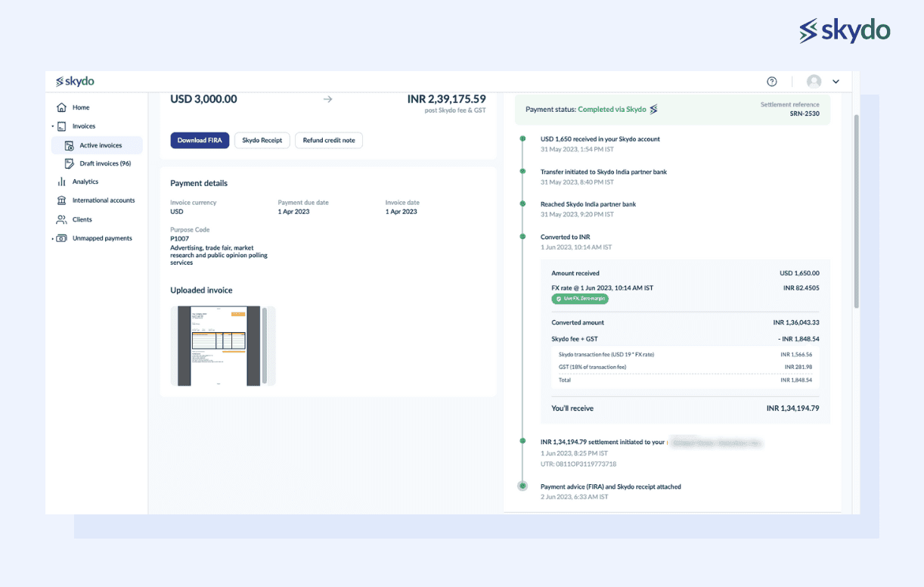
Task: Download the FIRA document
Action: [x=200, y=141]
